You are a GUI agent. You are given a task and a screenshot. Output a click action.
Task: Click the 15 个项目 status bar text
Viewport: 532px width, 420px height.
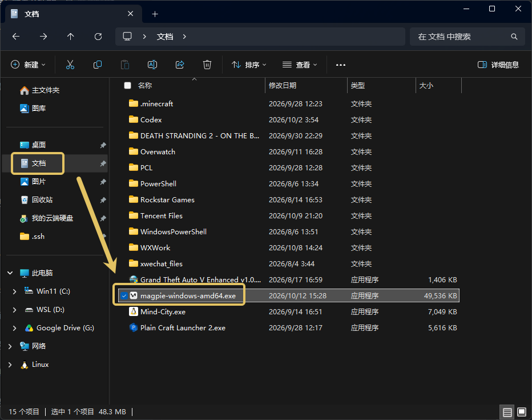click(24, 412)
